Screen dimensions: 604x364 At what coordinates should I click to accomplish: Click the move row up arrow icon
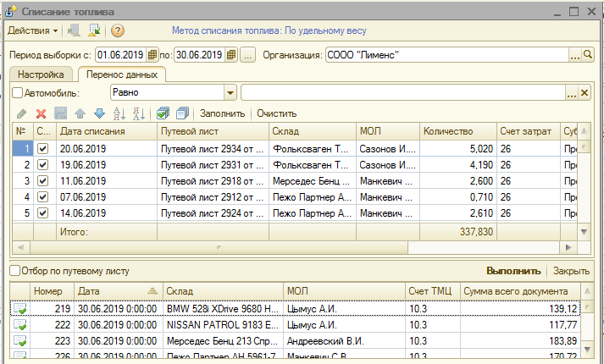click(x=80, y=113)
